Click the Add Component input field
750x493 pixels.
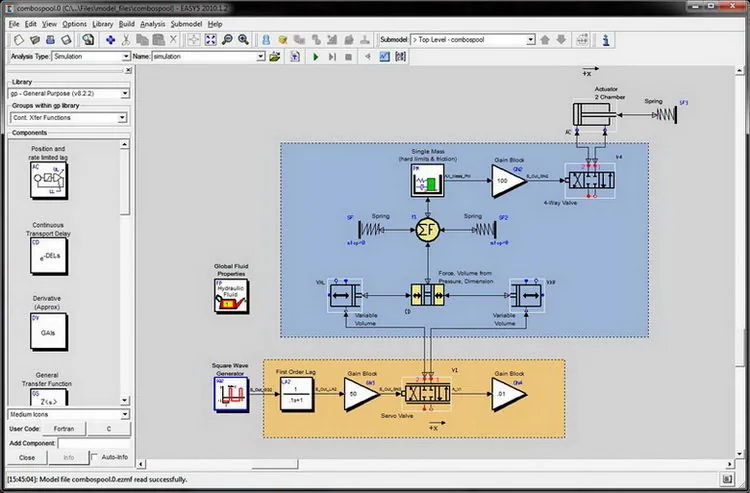click(94, 443)
